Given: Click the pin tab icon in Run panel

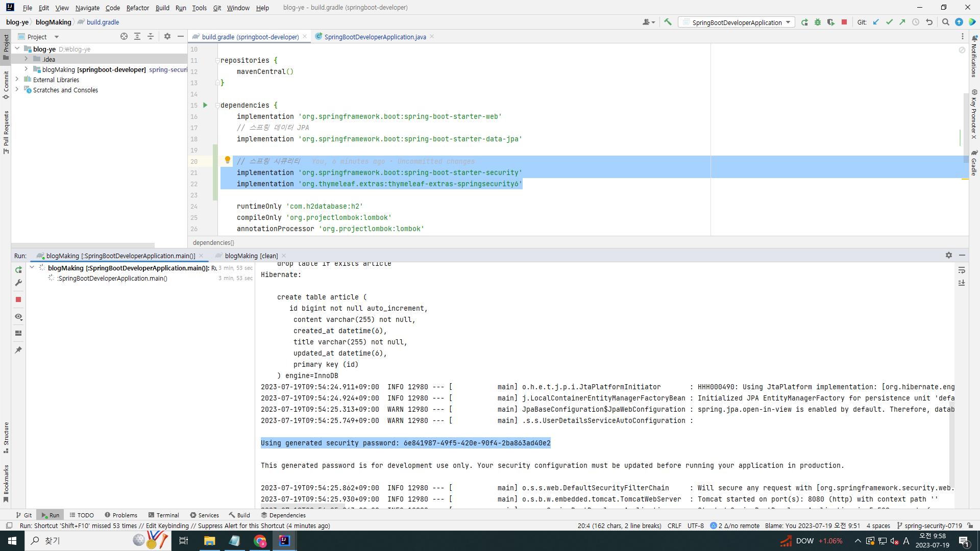Looking at the screenshot, I should [18, 350].
